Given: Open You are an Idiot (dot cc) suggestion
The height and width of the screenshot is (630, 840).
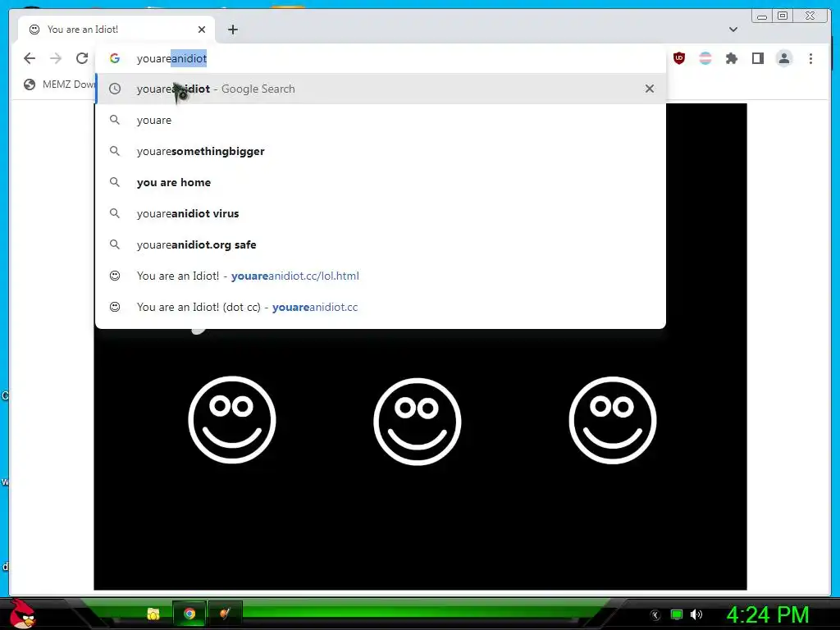Looking at the screenshot, I should point(381,307).
